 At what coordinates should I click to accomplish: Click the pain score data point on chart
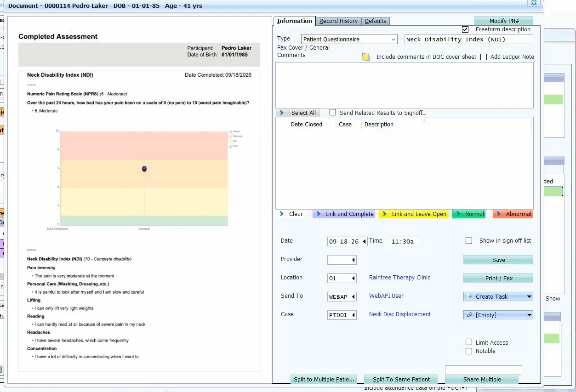[x=144, y=169]
